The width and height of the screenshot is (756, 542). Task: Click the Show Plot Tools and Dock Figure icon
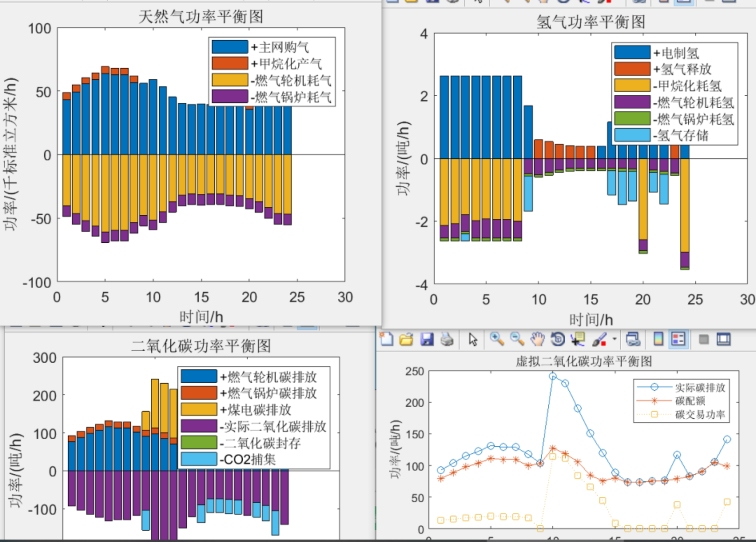[724, 339]
